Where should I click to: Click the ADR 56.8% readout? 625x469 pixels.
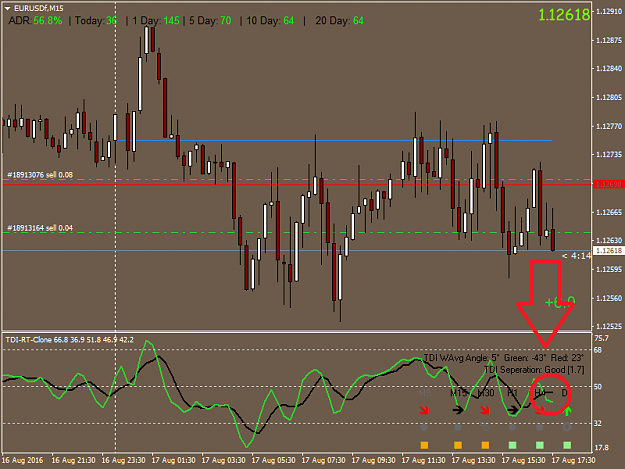point(35,20)
